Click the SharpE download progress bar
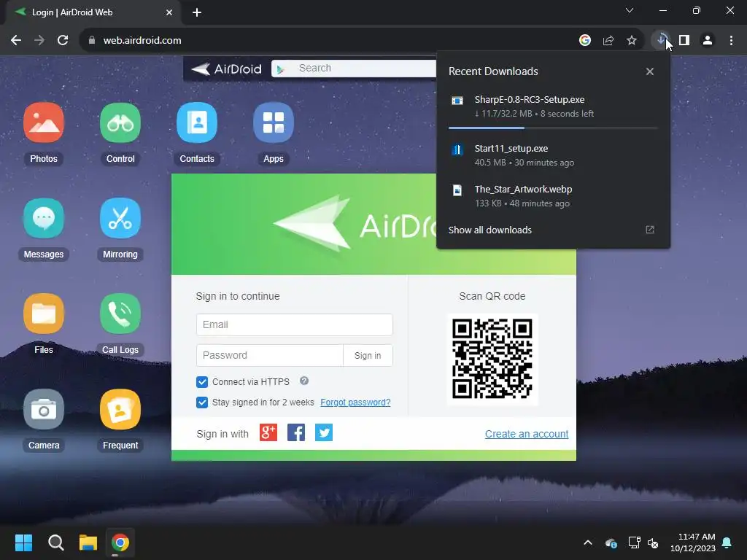The height and width of the screenshot is (560, 747). (553, 128)
